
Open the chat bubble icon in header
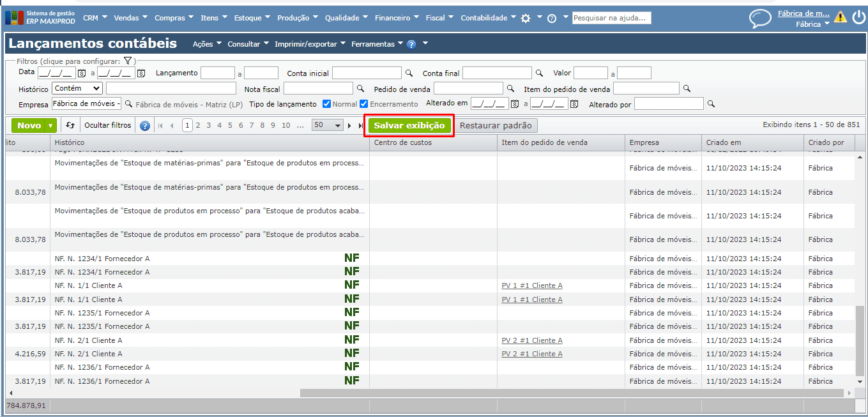[760, 19]
